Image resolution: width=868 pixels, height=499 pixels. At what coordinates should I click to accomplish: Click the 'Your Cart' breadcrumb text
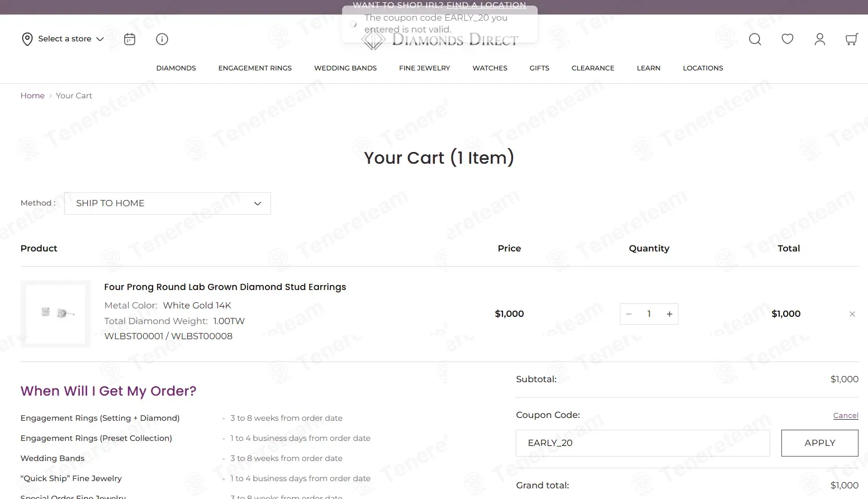tap(74, 96)
